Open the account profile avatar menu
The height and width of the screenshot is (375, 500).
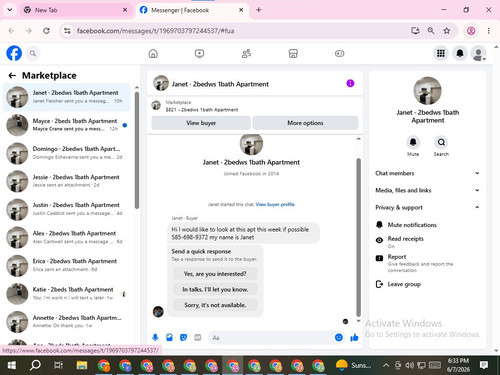(479, 53)
